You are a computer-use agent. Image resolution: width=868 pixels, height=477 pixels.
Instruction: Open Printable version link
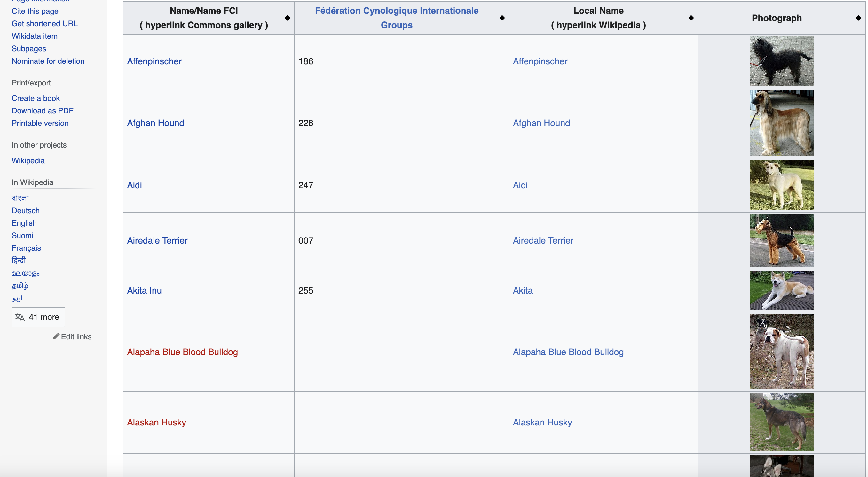[40, 123]
